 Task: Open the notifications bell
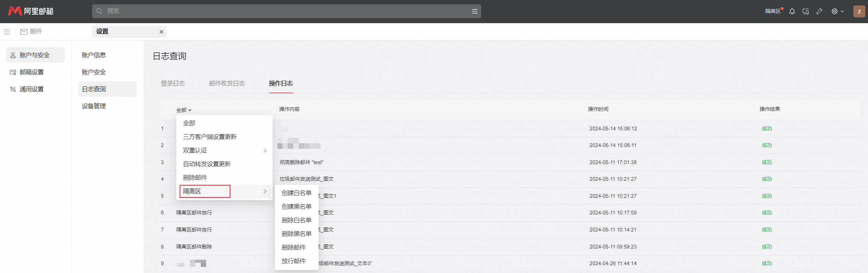pos(792,11)
